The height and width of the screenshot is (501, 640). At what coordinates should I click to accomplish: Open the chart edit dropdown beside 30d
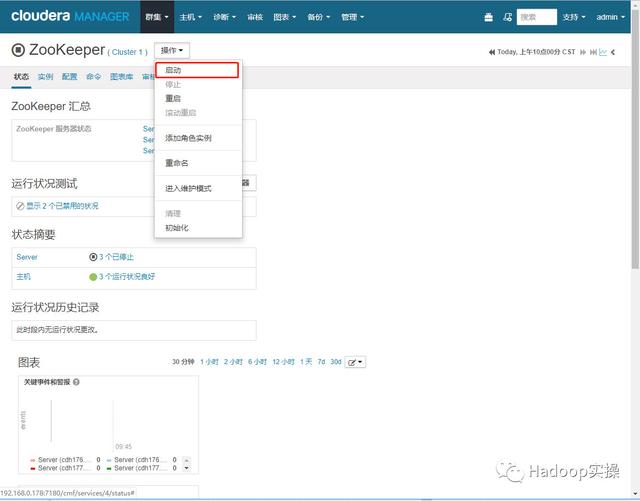tap(355, 362)
